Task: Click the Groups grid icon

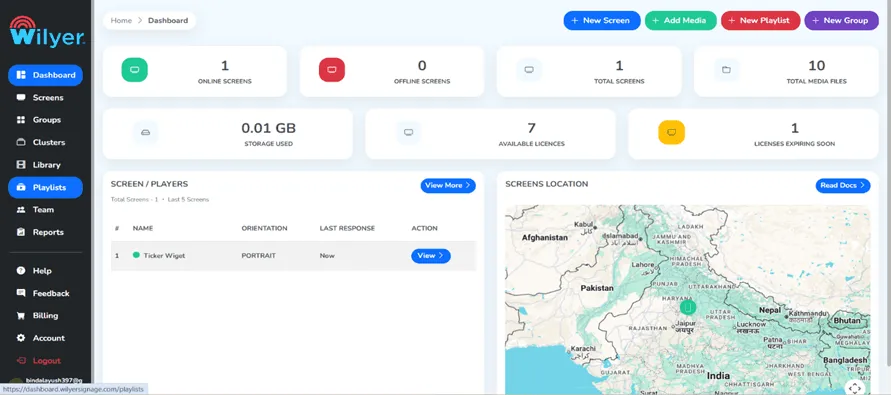Action: pos(21,120)
